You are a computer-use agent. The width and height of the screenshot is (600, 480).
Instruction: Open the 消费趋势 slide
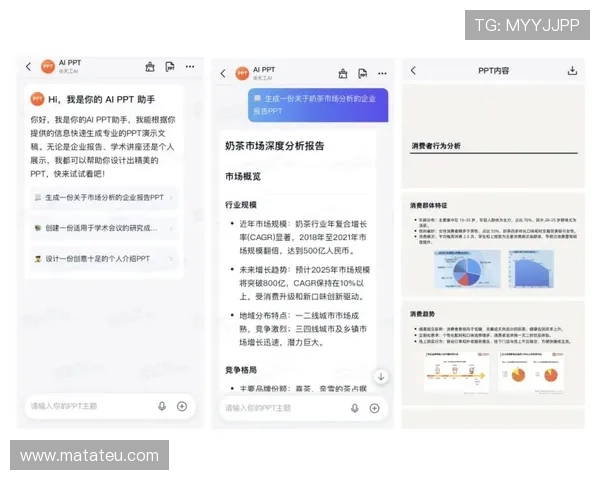click(x=493, y=353)
